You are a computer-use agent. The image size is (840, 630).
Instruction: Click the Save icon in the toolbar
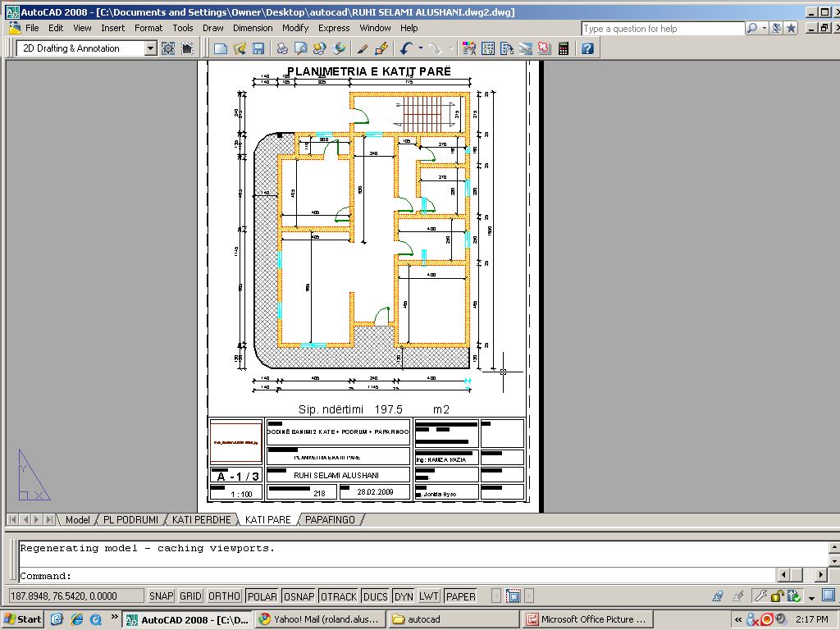point(258,48)
